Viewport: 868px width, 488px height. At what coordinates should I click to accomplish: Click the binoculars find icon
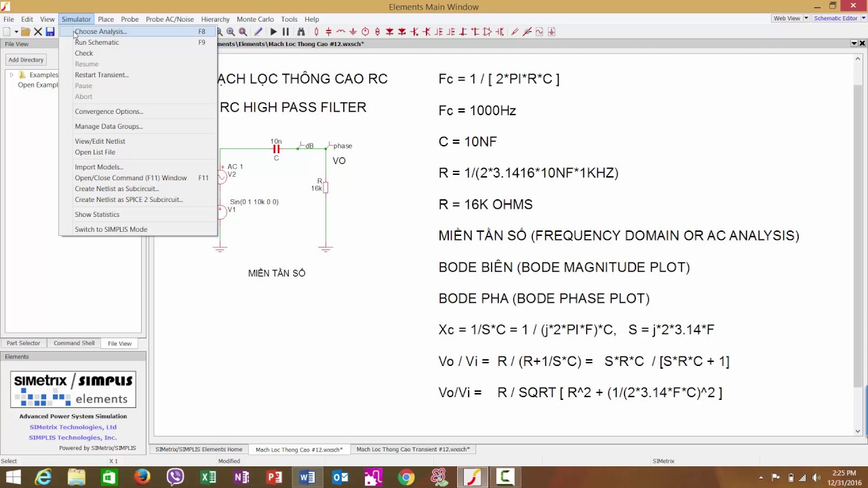pyautogui.click(x=301, y=32)
